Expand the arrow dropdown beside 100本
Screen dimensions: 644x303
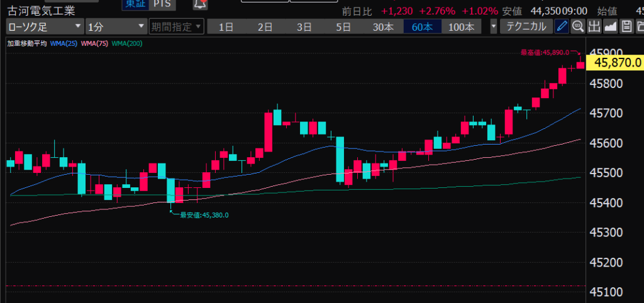[x=493, y=26]
